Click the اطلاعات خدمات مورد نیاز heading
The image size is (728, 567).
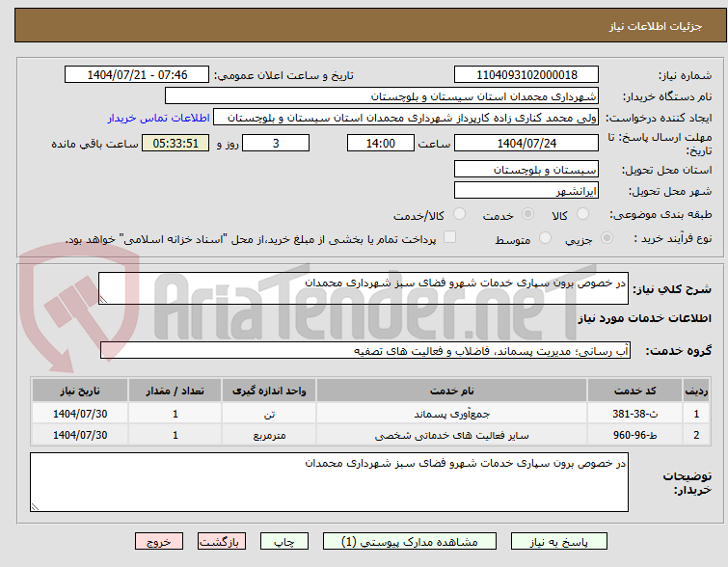644,318
